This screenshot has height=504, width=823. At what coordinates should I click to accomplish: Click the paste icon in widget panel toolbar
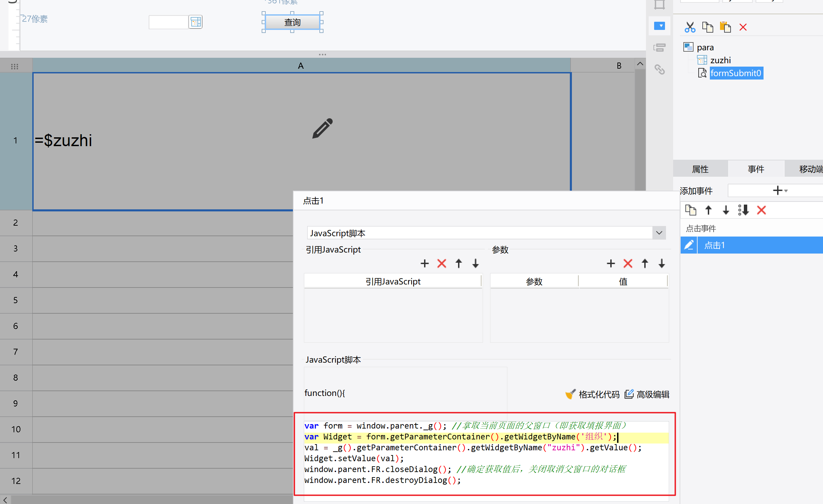725,27
